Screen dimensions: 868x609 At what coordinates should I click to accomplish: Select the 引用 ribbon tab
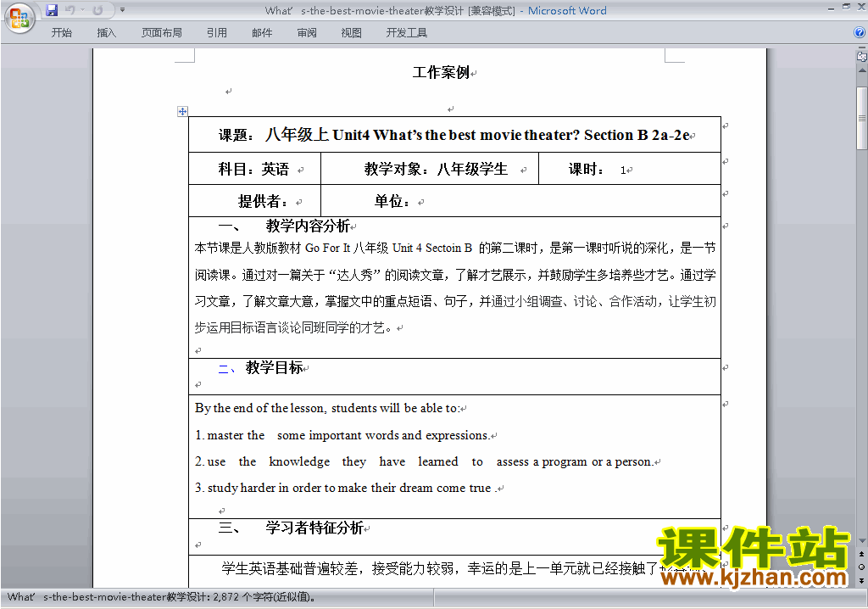point(217,33)
